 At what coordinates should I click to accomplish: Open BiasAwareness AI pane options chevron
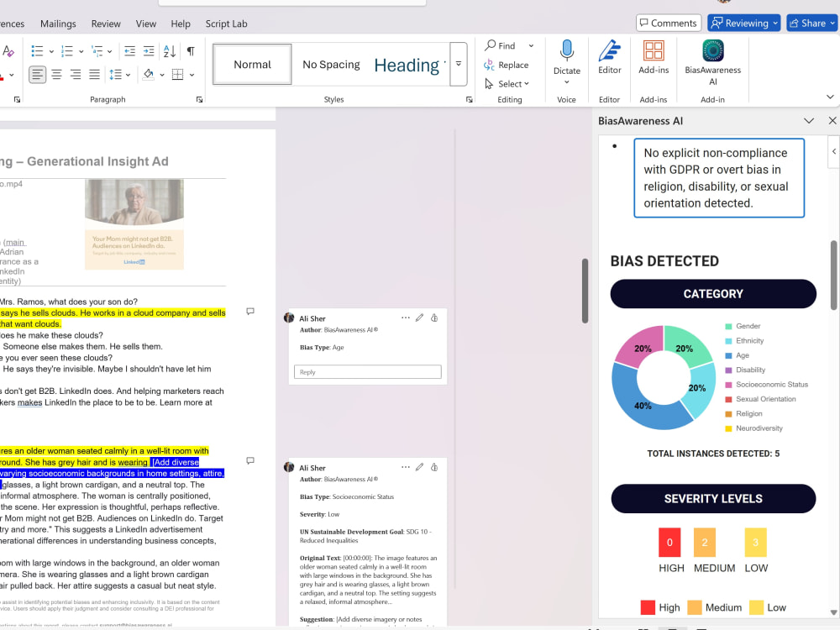tap(809, 121)
